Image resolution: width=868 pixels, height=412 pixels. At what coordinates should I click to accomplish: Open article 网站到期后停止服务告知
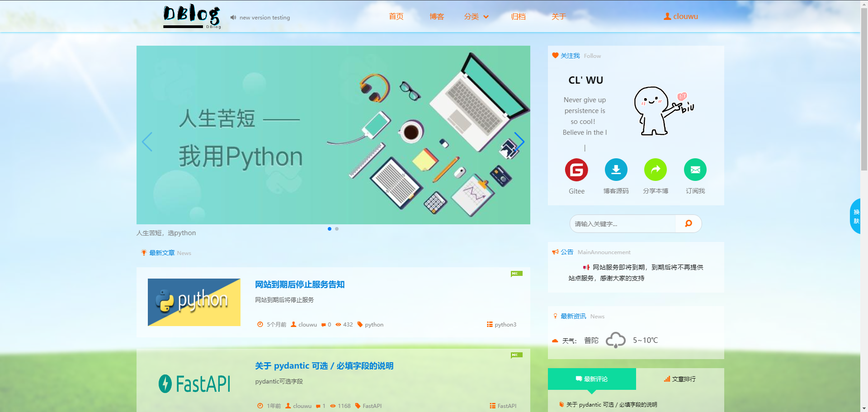[300, 284]
